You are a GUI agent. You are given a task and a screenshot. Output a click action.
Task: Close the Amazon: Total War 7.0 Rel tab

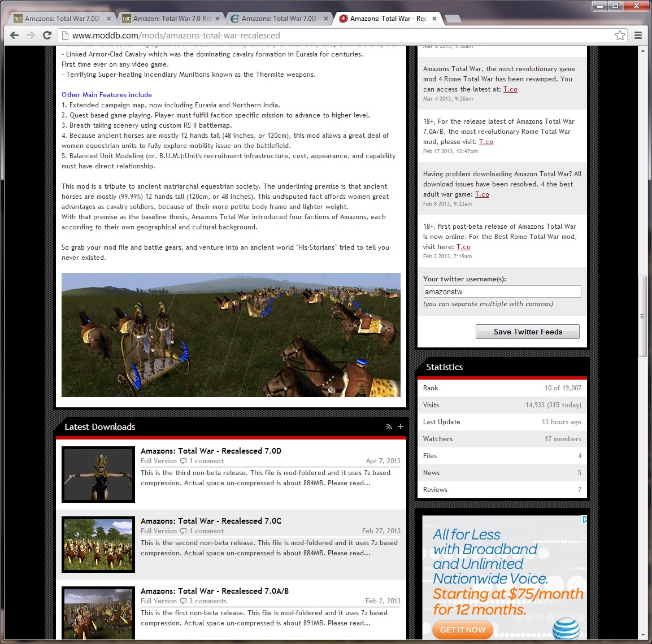tap(218, 19)
